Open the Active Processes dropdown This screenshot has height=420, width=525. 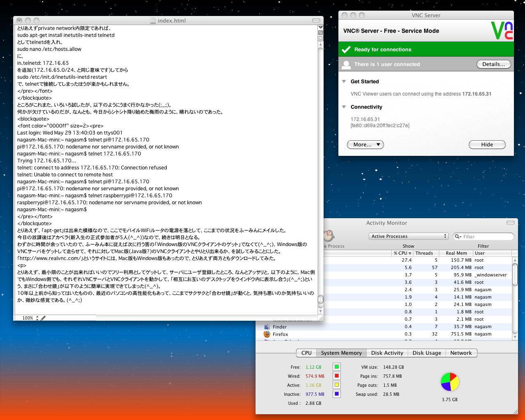[x=409, y=236]
